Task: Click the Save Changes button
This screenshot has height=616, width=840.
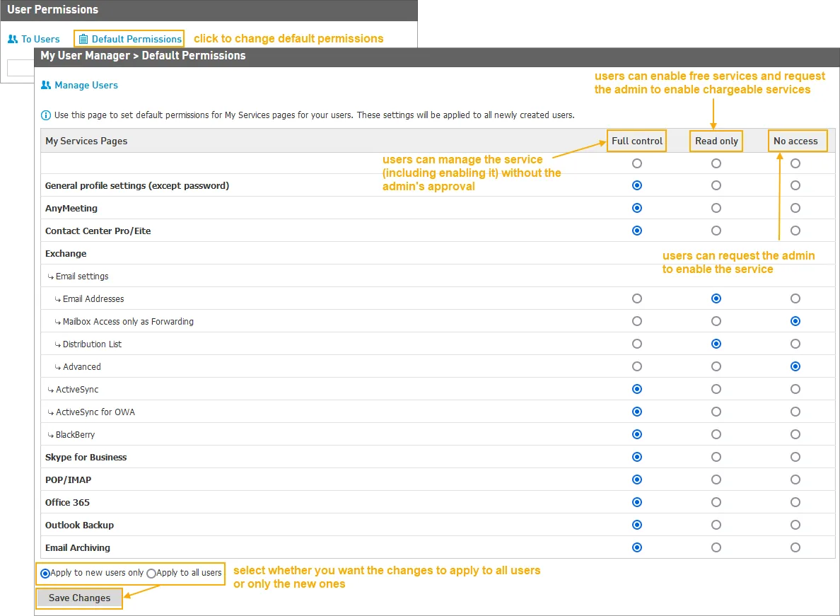Action: tap(79, 598)
